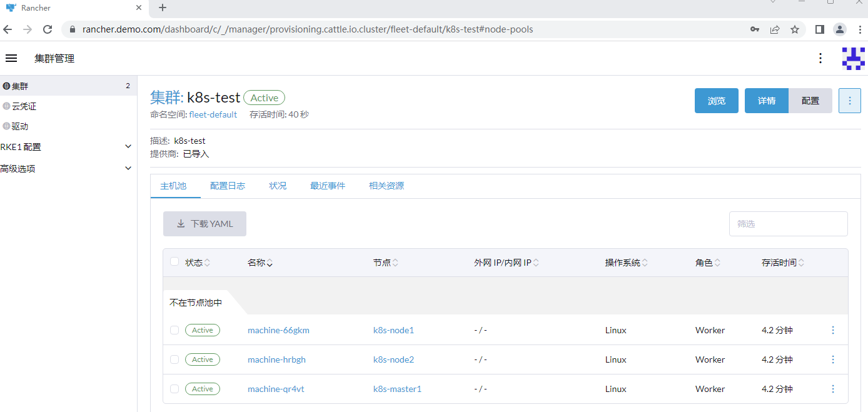Open machine-qr4vt link
This screenshot has height=412, width=868.
(x=276, y=389)
